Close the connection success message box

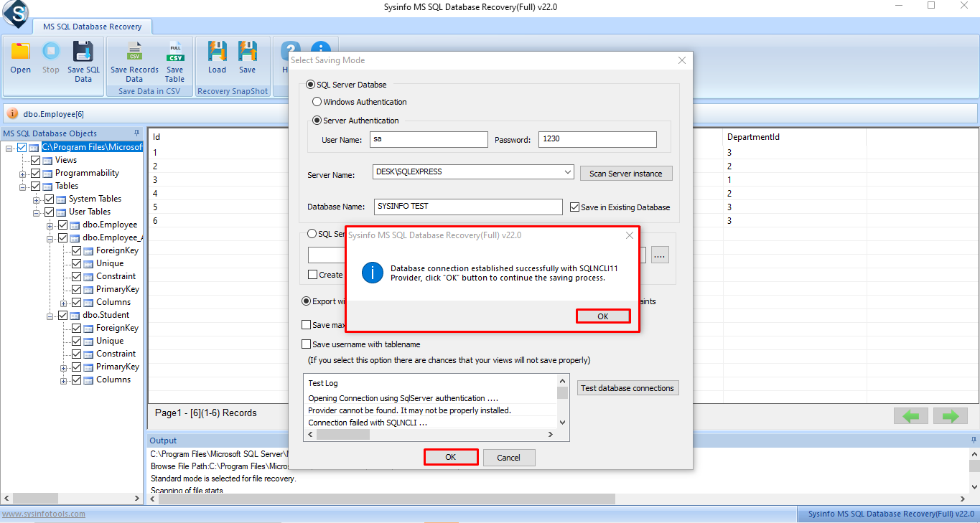[x=630, y=235]
